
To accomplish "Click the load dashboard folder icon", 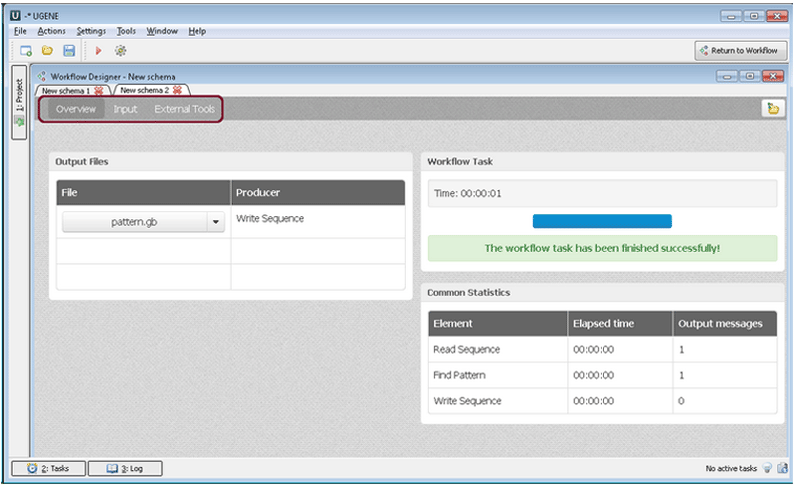I will coord(773,108).
